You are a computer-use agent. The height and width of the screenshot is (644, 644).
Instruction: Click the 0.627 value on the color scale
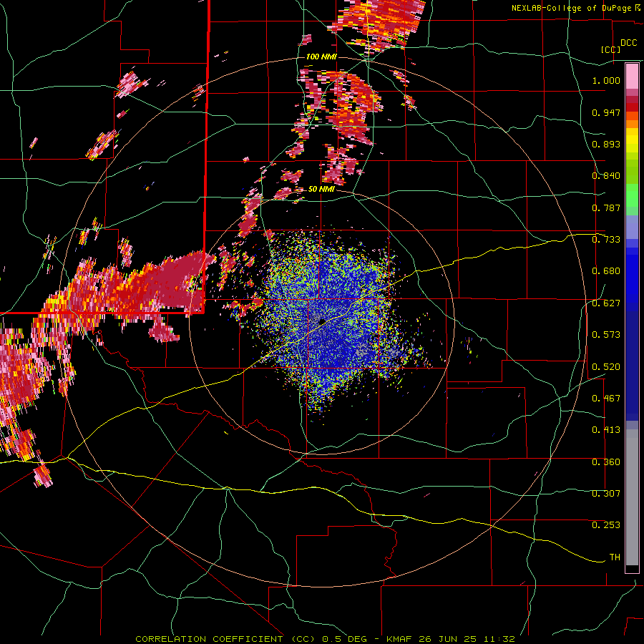click(x=606, y=303)
